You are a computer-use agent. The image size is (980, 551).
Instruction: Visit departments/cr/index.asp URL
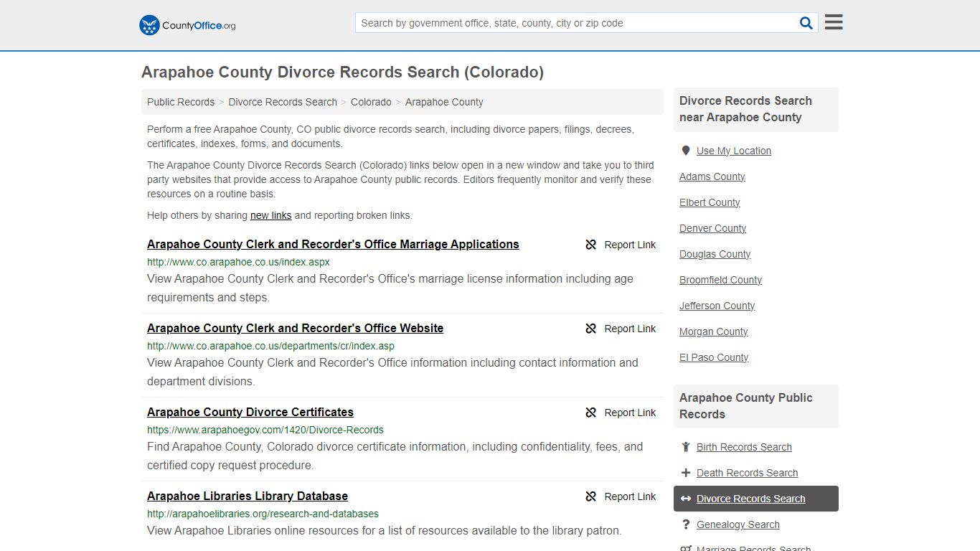270,346
